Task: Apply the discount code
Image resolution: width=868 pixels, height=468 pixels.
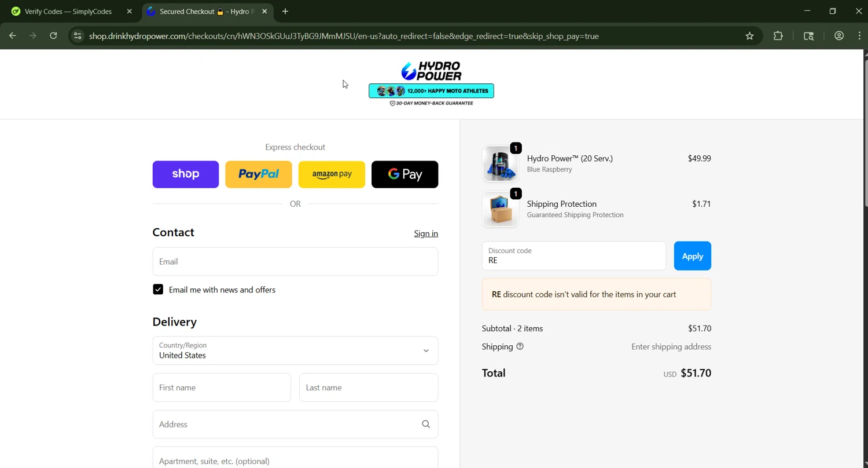Action: 692,256
